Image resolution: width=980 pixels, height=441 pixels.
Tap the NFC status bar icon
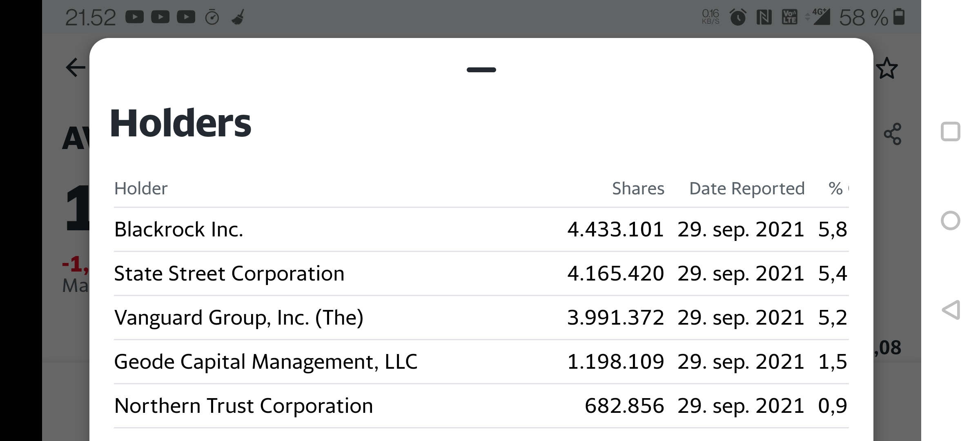click(x=764, y=17)
